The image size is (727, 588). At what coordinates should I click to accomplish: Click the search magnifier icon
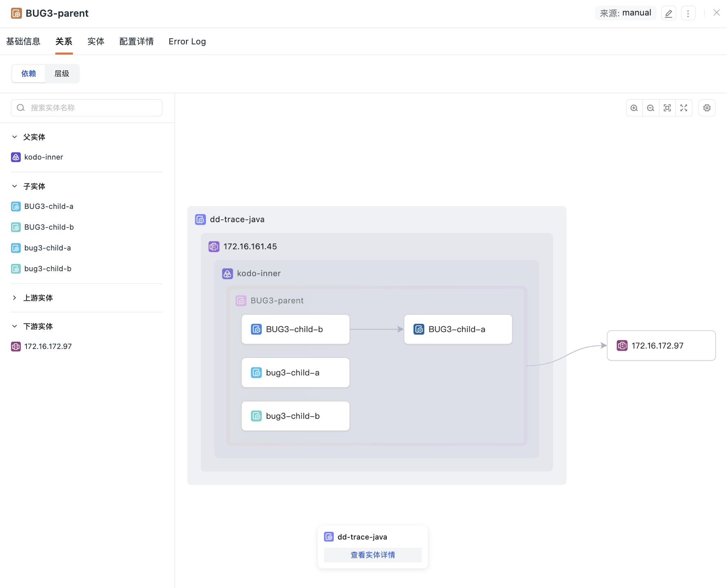coord(21,108)
